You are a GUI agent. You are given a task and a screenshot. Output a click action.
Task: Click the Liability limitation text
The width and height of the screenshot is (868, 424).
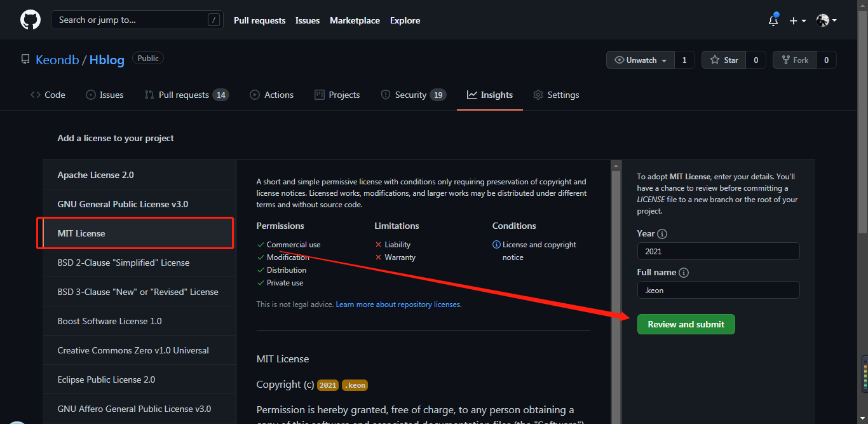[x=398, y=245]
